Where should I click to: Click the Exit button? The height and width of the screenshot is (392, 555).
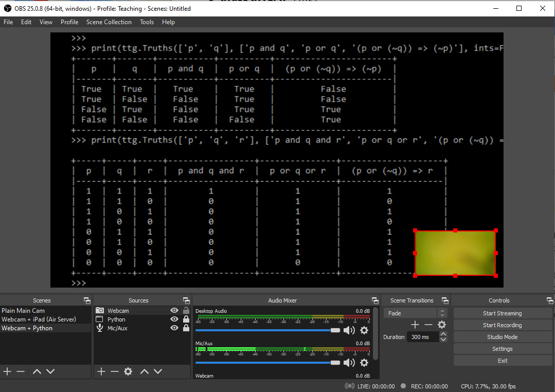tap(502, 361)
